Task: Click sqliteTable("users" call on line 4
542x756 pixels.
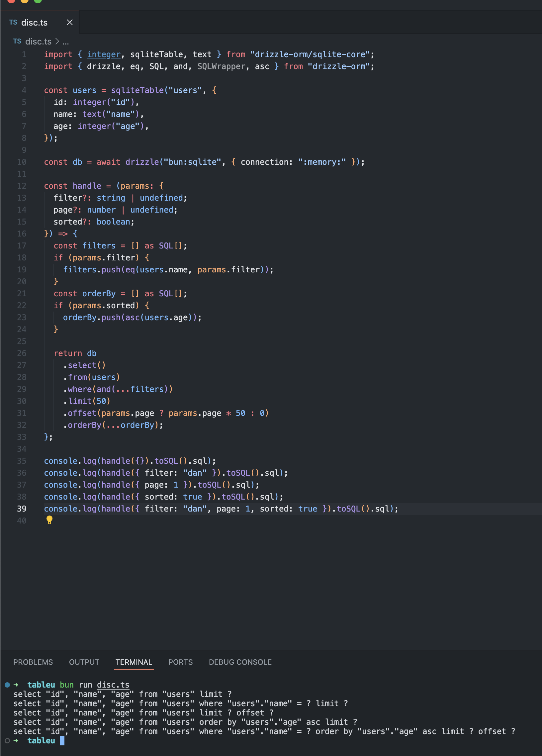Action: 156,90
